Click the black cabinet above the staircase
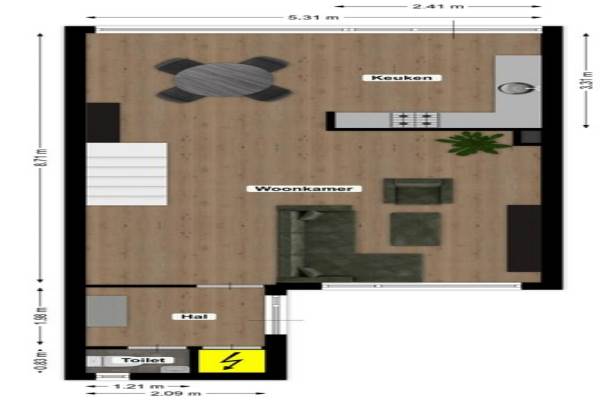The height and width of the screenshot is (400, 600). pos(103,122)
